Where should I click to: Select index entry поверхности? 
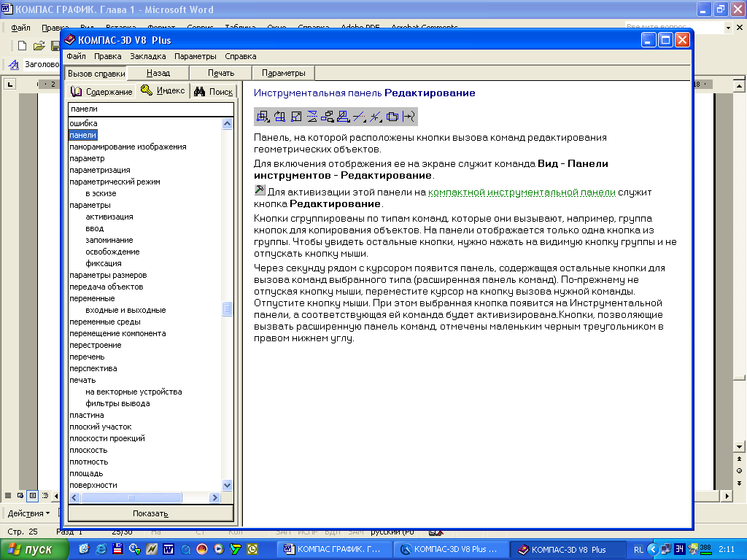coord(93,485)
